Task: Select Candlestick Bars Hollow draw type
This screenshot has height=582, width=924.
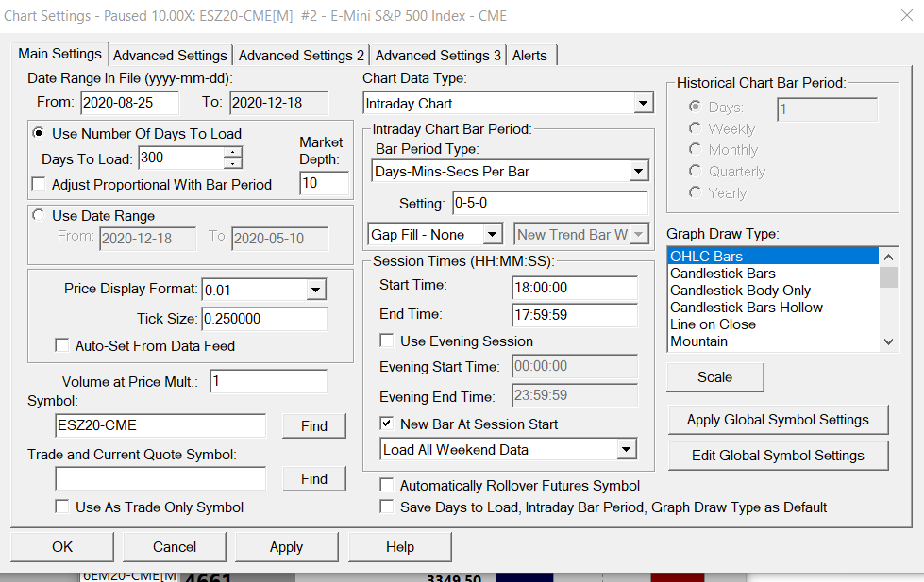Action: coord(773,308)
